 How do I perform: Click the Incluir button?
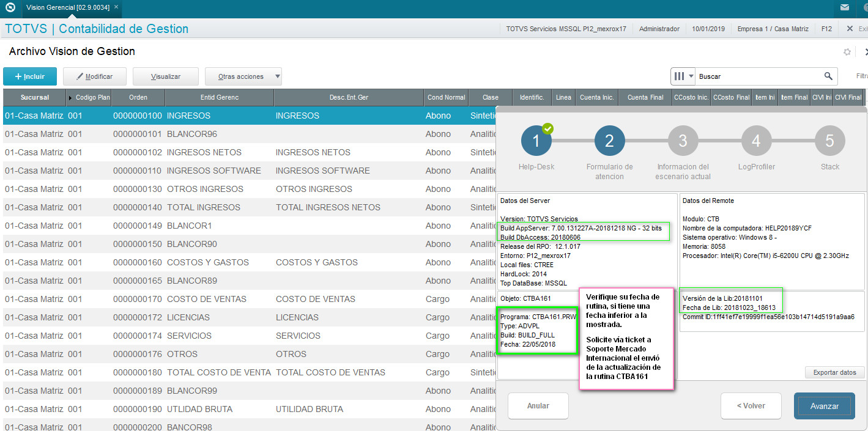coord(30,76)
